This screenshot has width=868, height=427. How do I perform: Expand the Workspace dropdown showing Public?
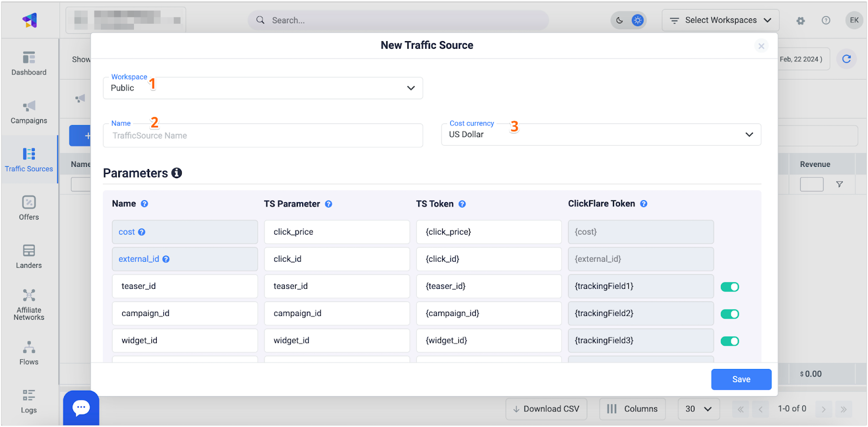pyautogui.click(x=263, y=88)
